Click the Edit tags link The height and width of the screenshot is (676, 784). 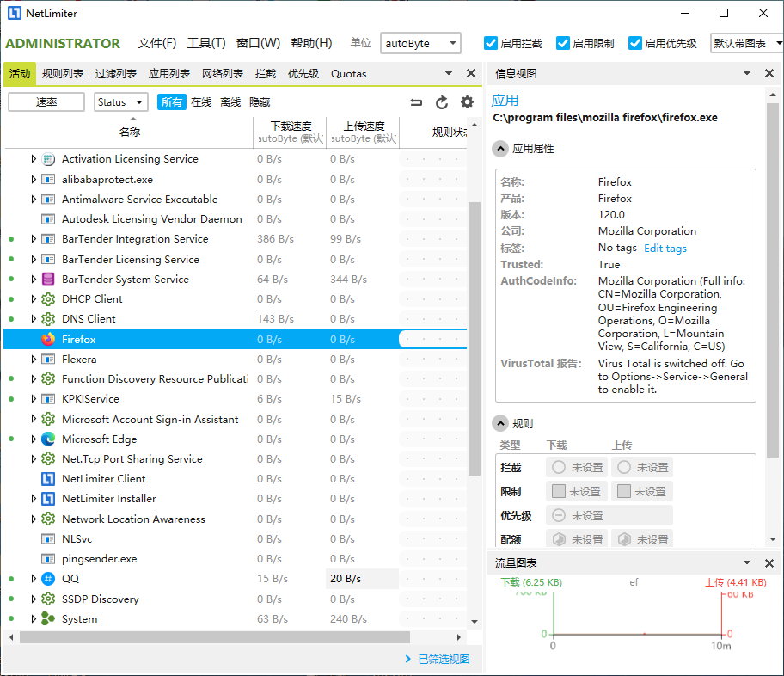[x=665, y=249]
